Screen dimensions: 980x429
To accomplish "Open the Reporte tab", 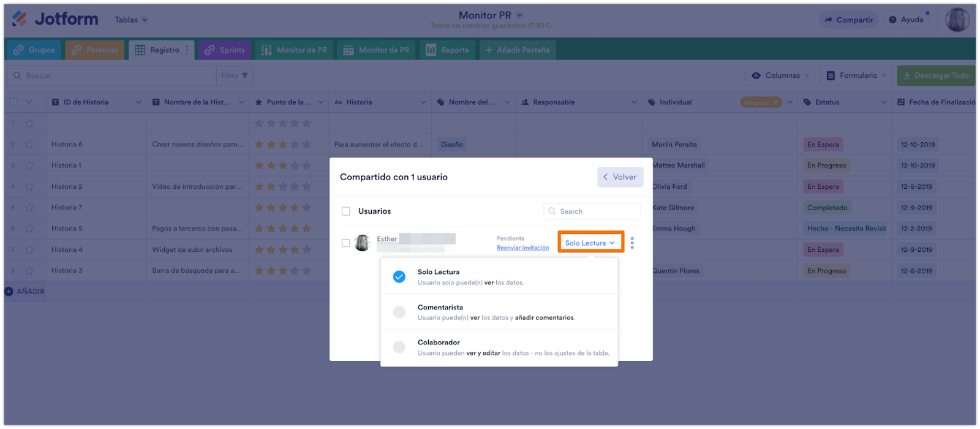I will coord(448,50).
